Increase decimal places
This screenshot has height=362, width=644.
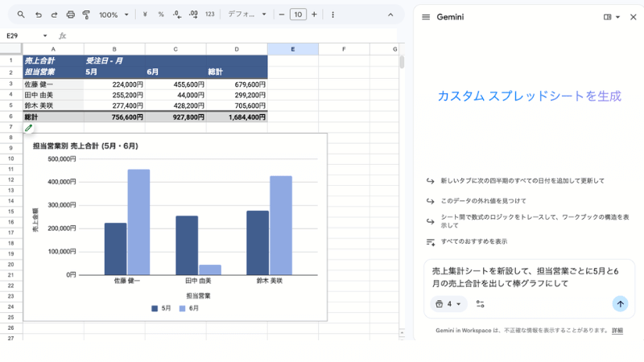pyautogui.click(x=193, y=14)
